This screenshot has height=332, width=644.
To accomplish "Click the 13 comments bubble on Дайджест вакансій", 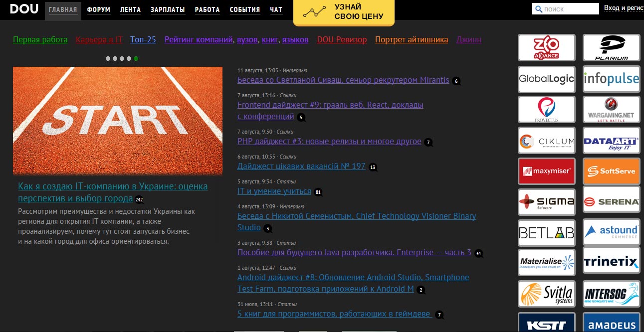I will tap(373, 167).
